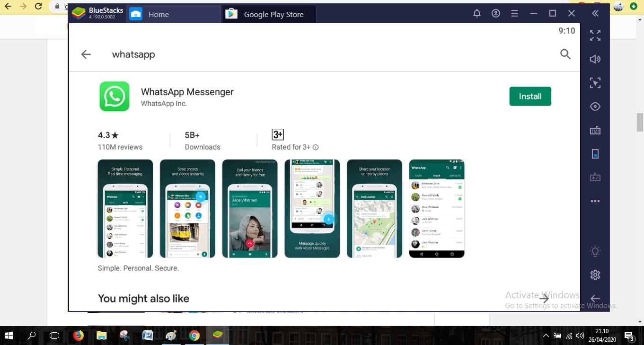Open the Wi-Fi network tray icon
This screenshot has height=345, width=644.
pos(569,336)
